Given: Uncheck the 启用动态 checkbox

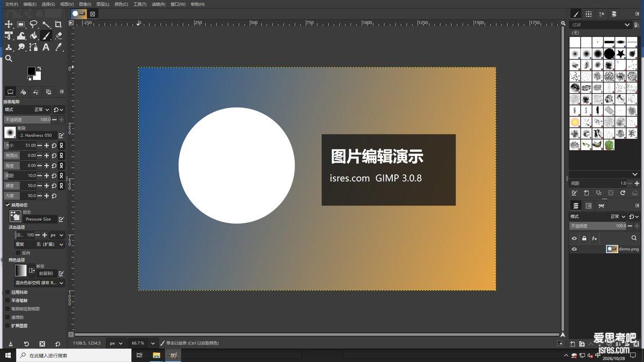Looking at the screenshot, I should [8, 205].
